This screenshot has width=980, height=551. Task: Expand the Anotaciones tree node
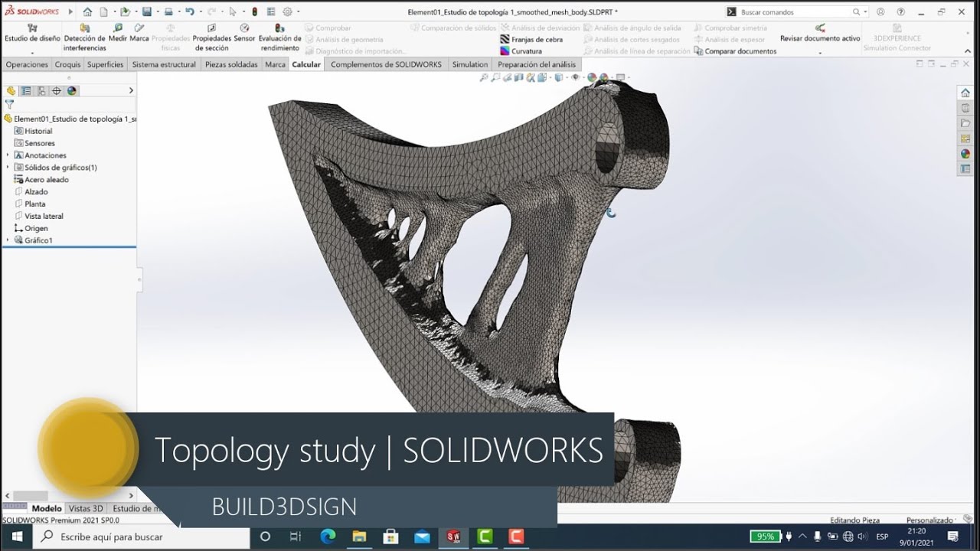[x=8, y=155]
